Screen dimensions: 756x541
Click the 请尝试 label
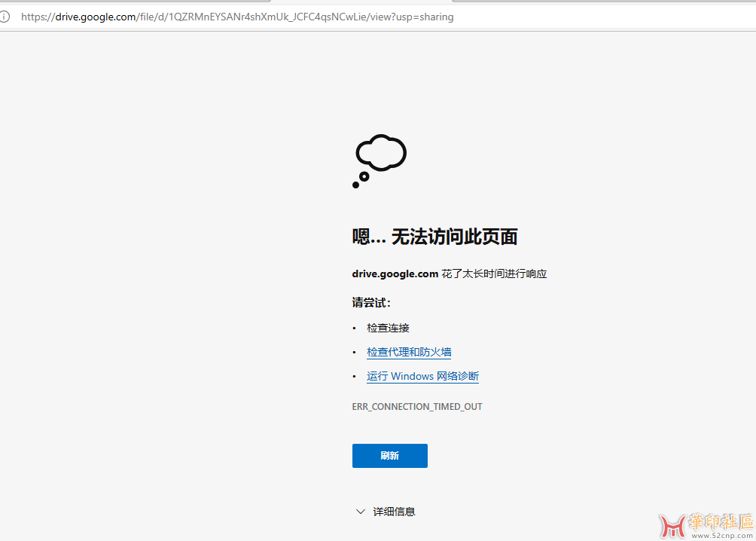[371, 303]
